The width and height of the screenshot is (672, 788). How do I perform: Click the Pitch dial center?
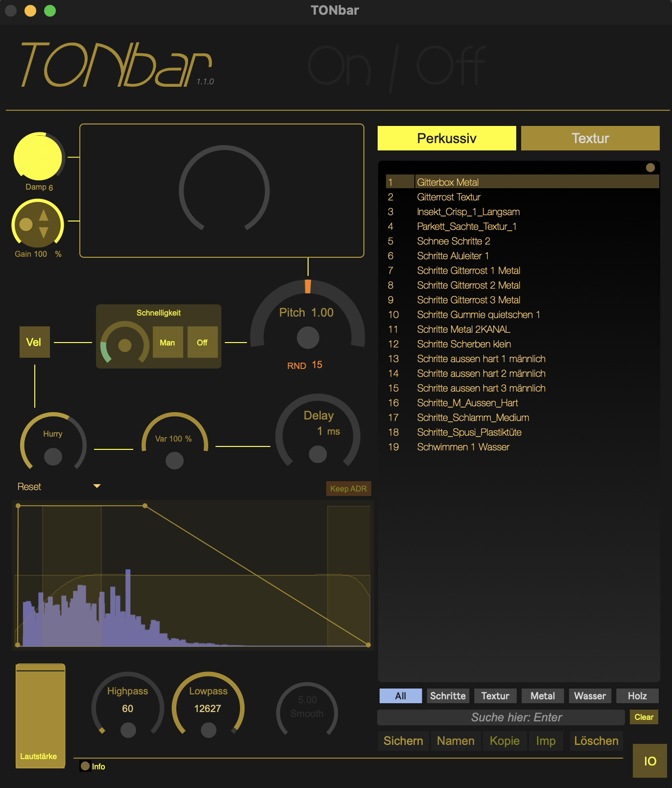tap(308, 338)
